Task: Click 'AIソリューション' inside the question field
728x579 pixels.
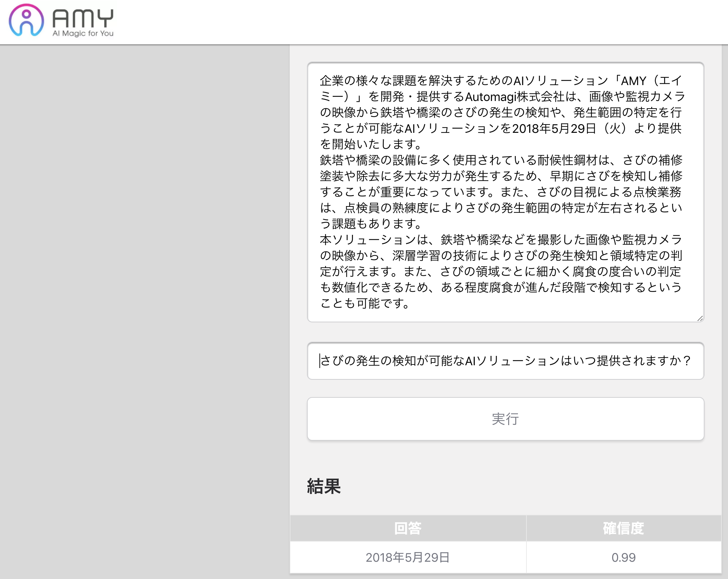Action: point(512,361)
